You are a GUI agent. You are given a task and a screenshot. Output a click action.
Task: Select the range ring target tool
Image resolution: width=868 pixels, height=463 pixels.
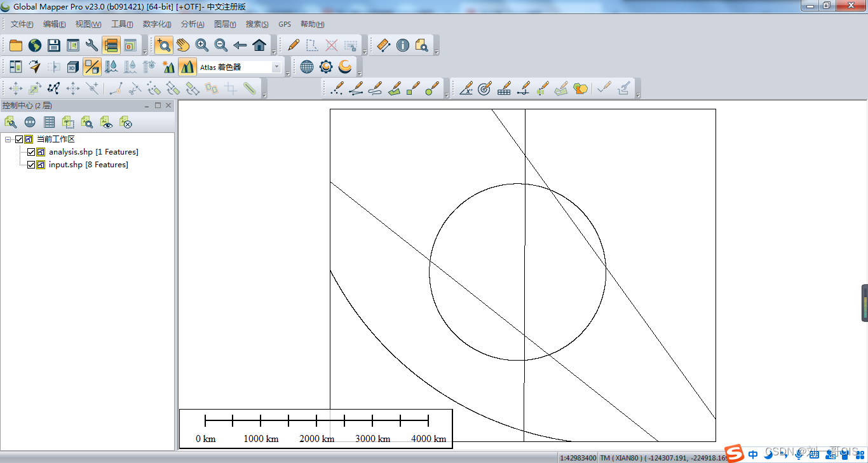485,88
